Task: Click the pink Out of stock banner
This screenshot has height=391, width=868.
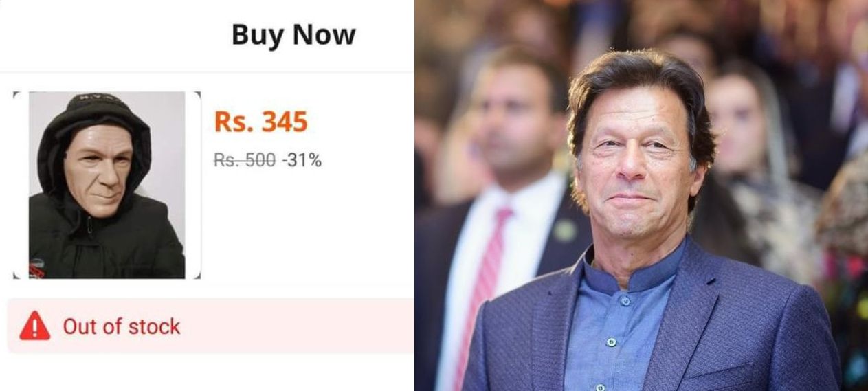Action: [x=275, y=326]
